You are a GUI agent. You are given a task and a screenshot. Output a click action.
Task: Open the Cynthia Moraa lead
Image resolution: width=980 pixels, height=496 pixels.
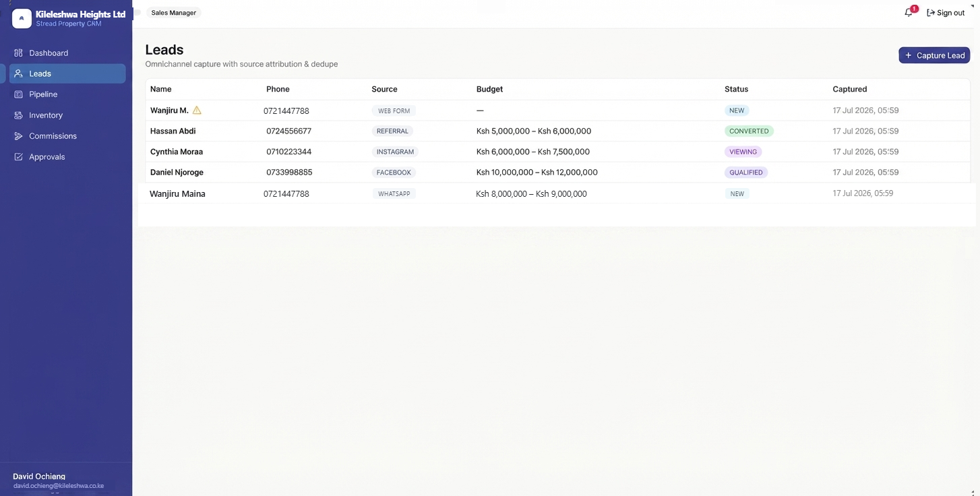[557, 152]
